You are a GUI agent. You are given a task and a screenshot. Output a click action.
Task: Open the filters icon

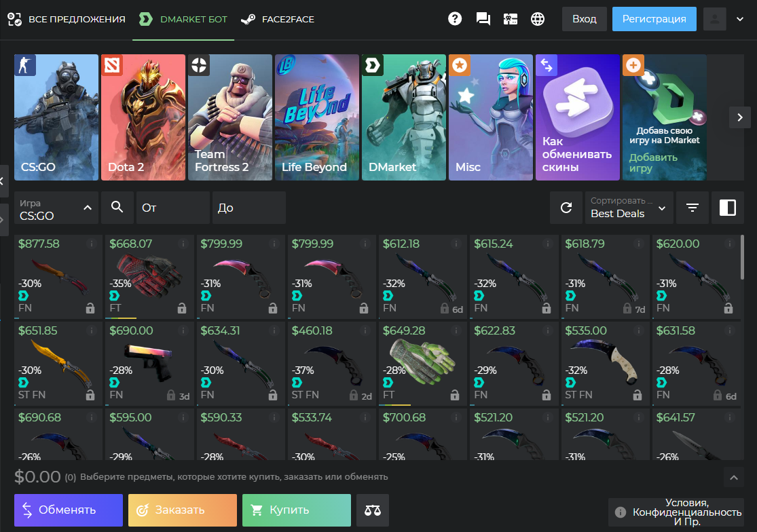(693, 208)
